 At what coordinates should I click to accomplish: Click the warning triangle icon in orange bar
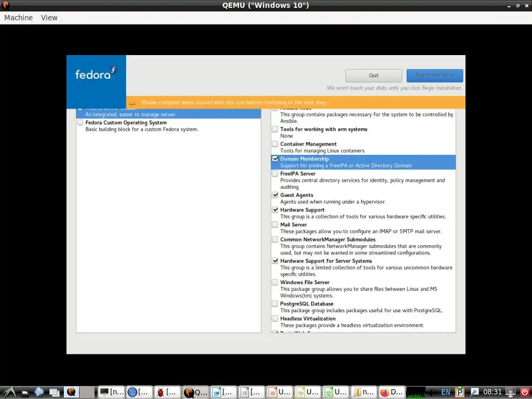[x=132, y=102]
